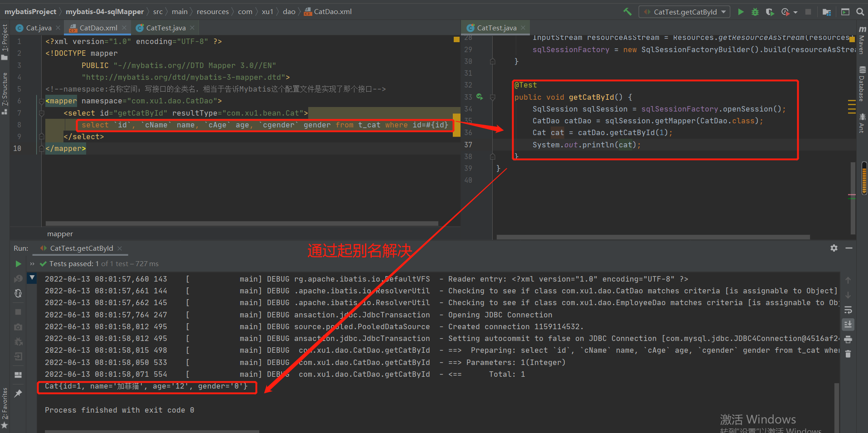
Task: Click src in breadcrumb path
Action: 158,12
